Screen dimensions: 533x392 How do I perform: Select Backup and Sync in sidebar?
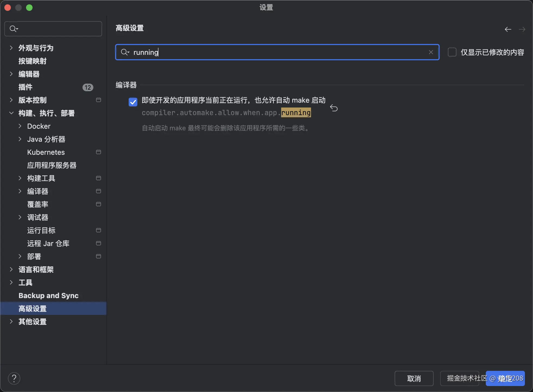[49, 295]
